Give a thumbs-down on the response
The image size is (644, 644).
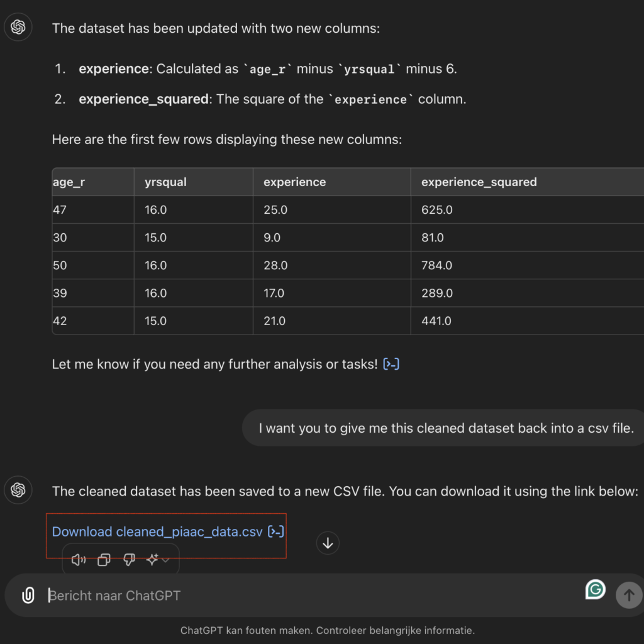[x=128, y=559]
